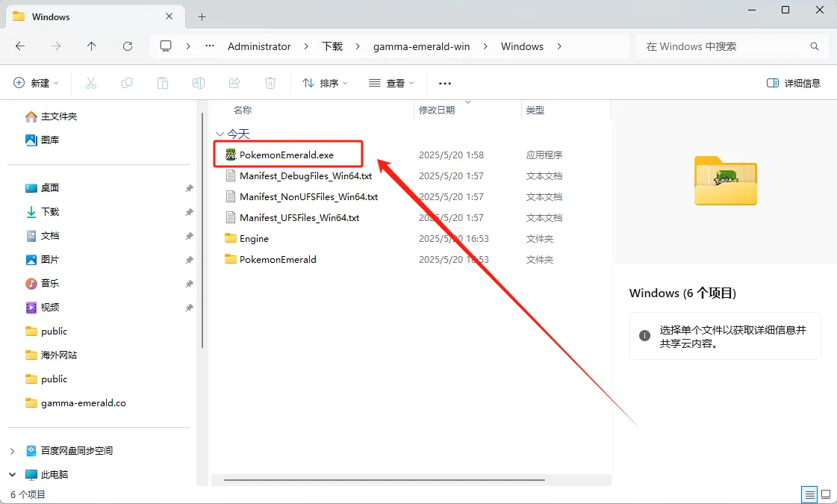The width and height of the screenshot is (837, 504).
Task: Unpin 桌面 using its pin icon
Action: pyautogui.click(x=189, y=188)
